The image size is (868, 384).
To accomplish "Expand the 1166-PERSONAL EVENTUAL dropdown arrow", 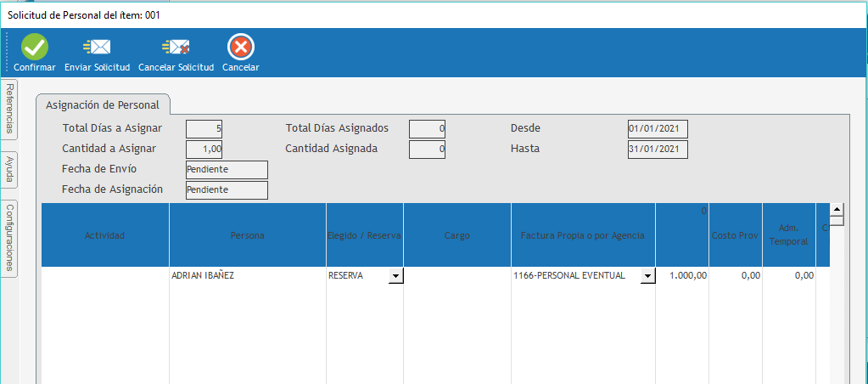I will tap(647, 276).
